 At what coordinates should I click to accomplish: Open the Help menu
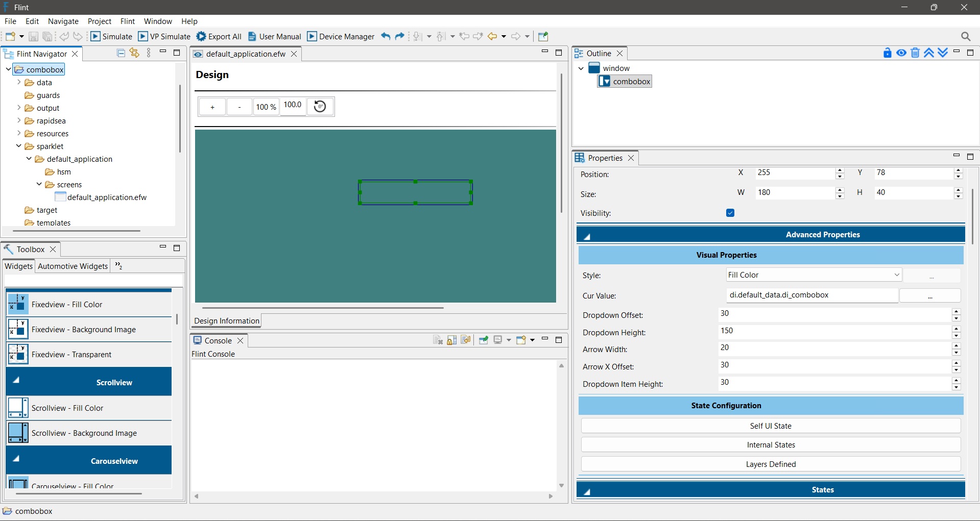pos(189,21)
